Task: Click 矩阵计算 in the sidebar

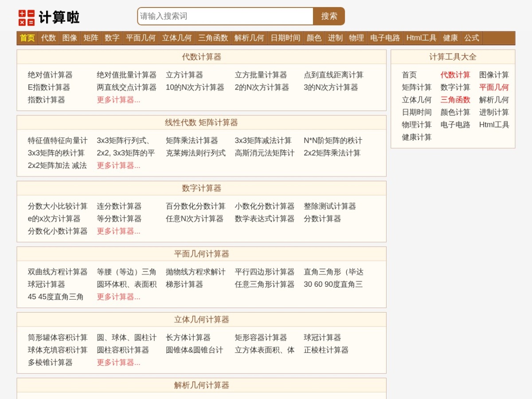Action: [417, 87]
